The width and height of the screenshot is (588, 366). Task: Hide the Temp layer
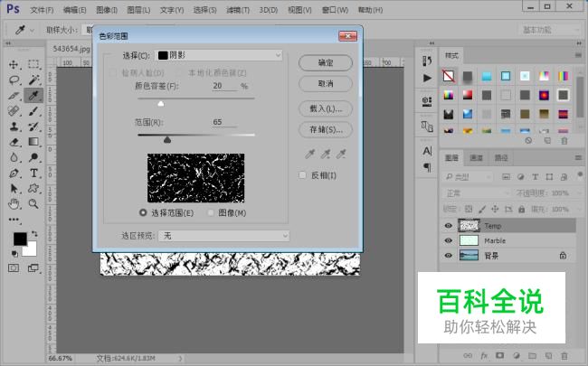click(x=449, y=226)
